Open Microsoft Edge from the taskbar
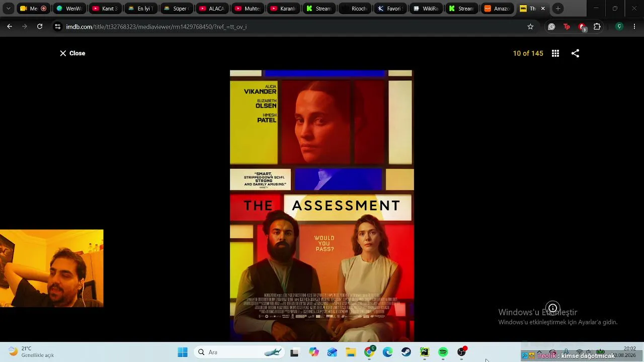This screenshot has width=644, height=362. pos(387,352)
